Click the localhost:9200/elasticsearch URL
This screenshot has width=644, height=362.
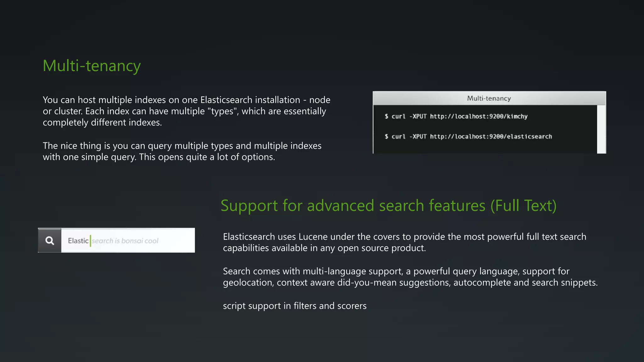pyautogui.click(x=491, y=137)
